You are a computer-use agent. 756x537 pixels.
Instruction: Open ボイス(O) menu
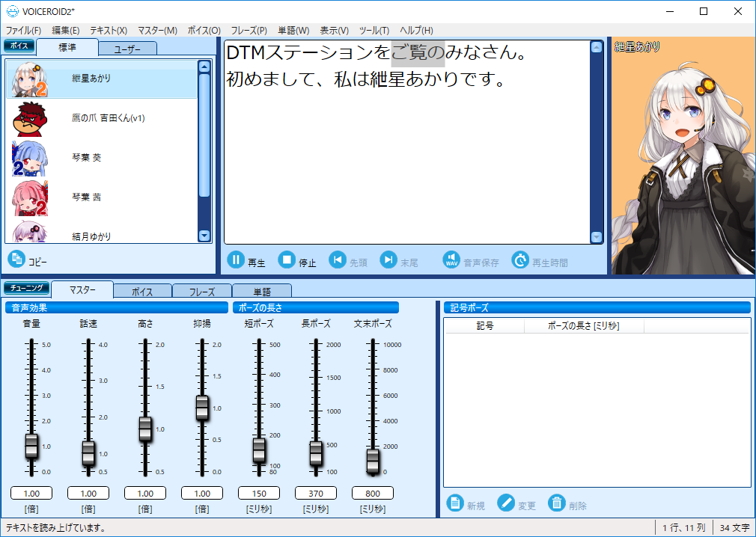[204, 31]
